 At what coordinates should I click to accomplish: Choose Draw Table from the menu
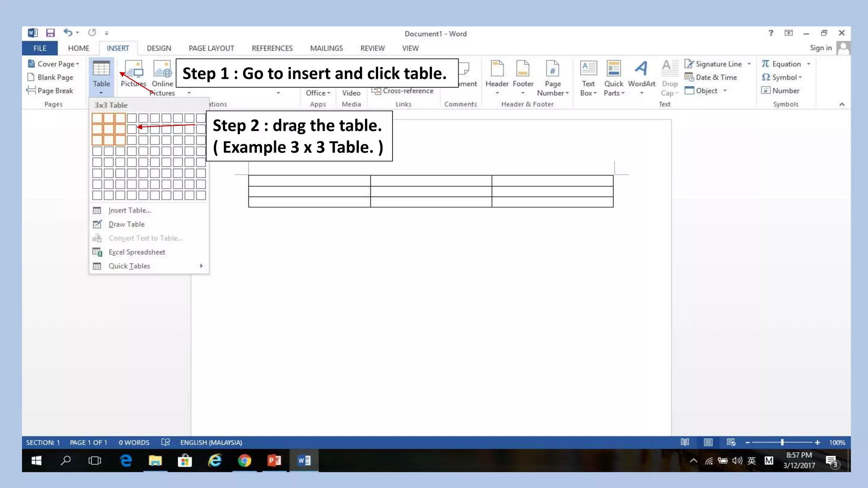coord(126,224)
